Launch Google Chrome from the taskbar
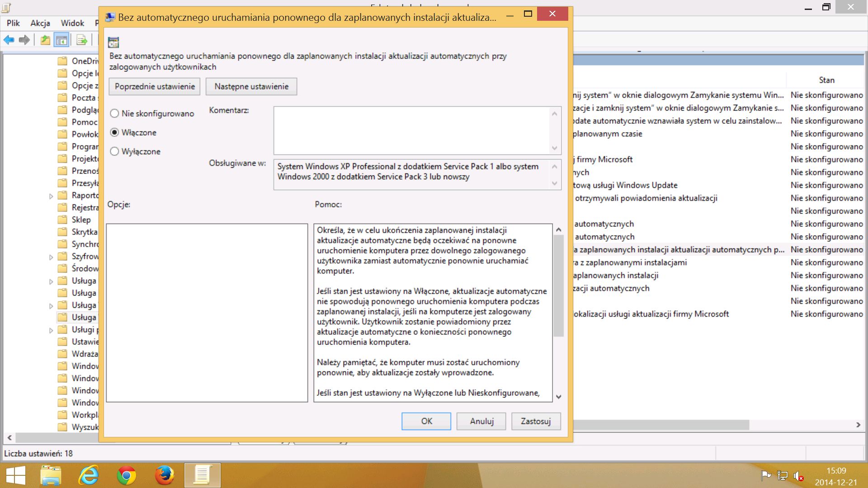This screenshot has width=868, height=488. [x=127, y=475]
